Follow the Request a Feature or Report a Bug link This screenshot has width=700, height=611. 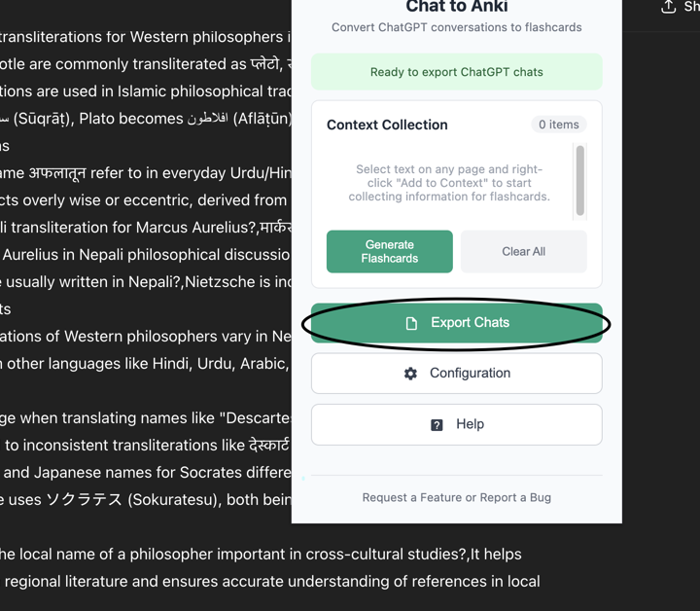pyautogui.click(x=457, y=497)
